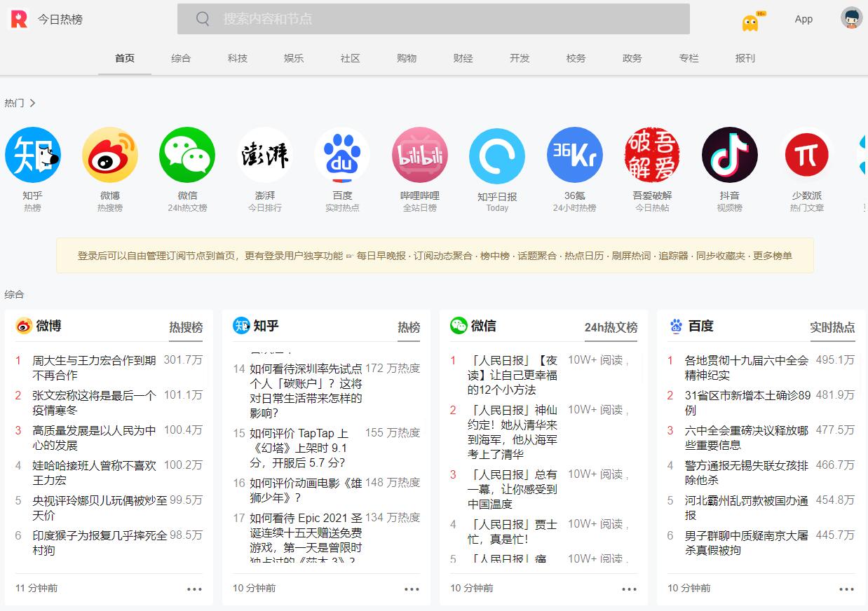Open 警方通报无锡失联女孩排除他杀

tap(747, 473)
